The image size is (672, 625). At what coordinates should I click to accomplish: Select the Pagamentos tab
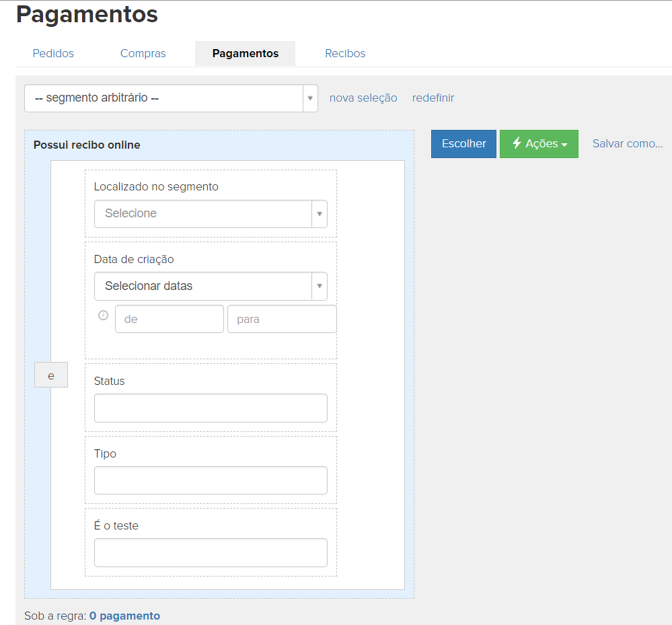(245, 53)
